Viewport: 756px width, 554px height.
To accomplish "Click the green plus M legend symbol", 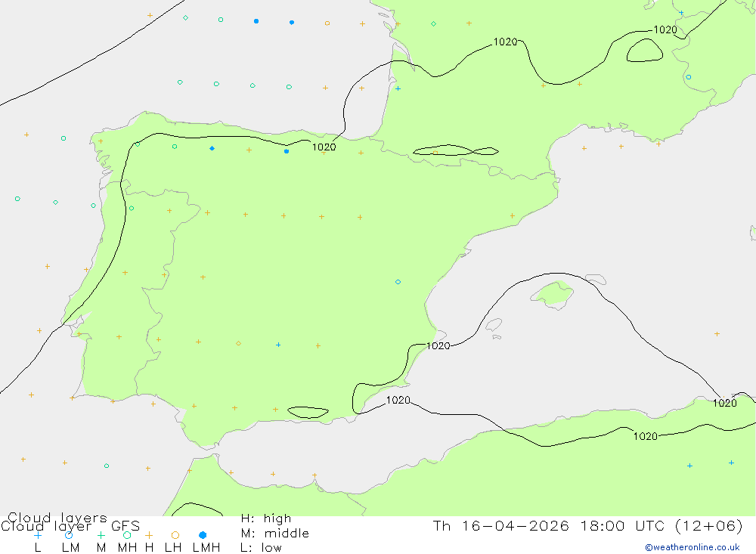I will [101, 535].
